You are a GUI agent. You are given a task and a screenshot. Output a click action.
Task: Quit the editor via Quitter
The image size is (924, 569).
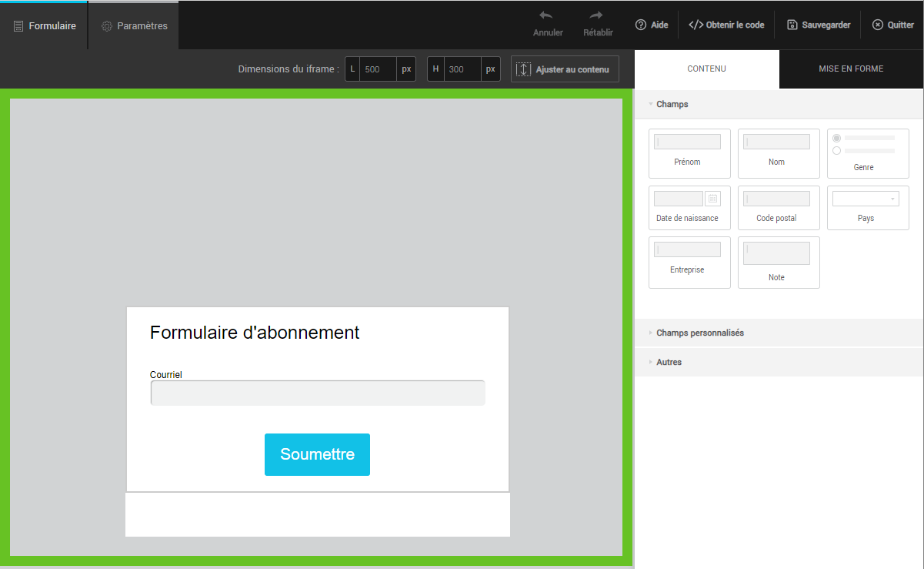[x=892, y=25]
